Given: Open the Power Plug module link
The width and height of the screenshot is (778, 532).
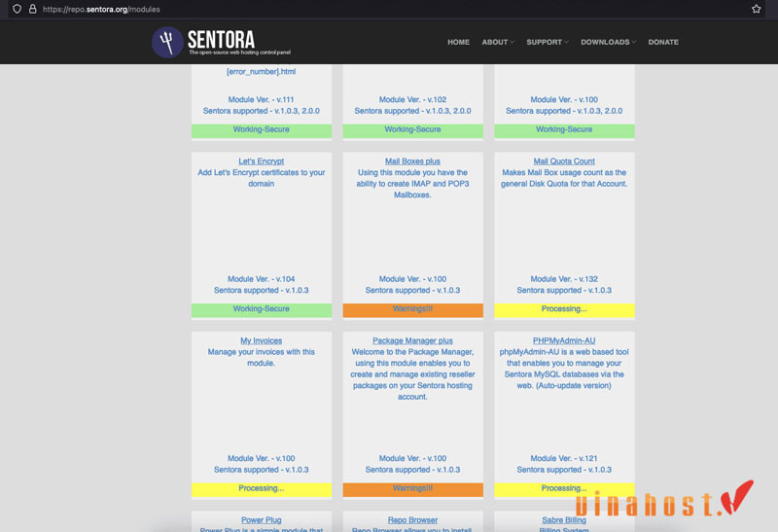Looking at the screenshot, I should tap(261, 520).
